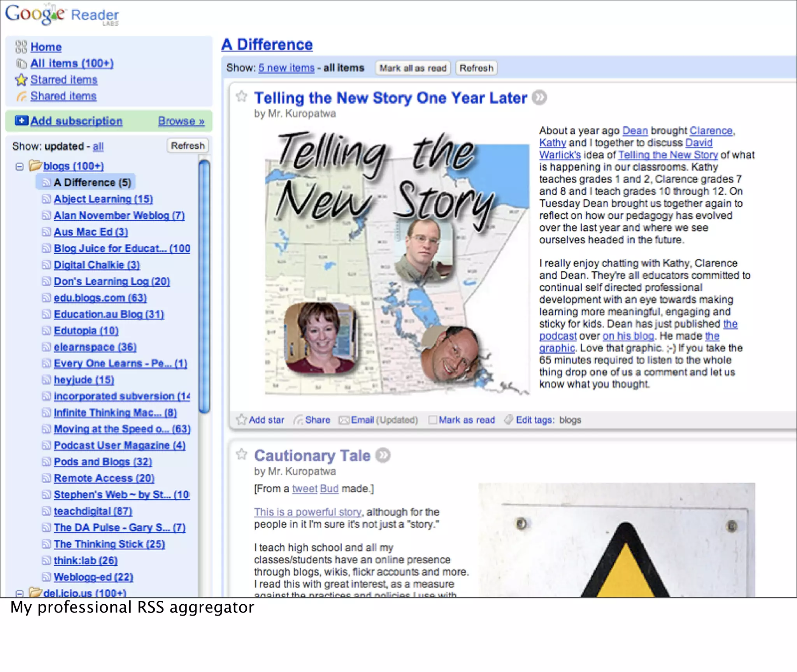Open Pods and Blogs (32) feed

pos(103,462)
